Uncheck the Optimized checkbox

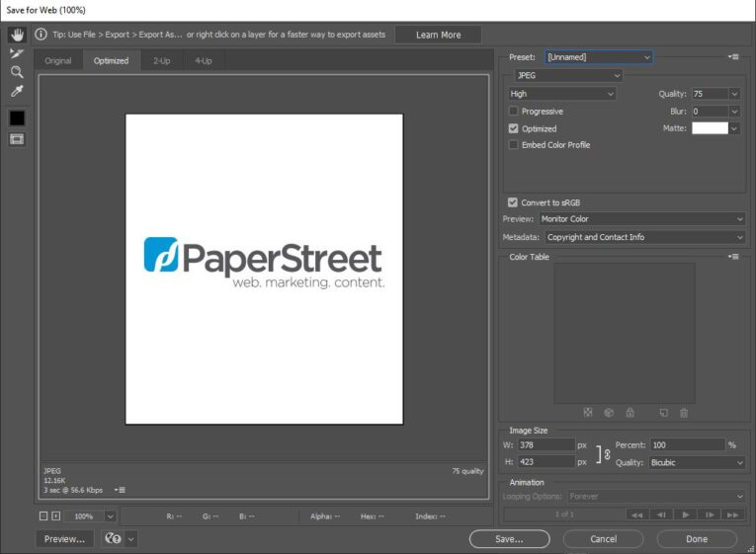click(x=514, y=128)
